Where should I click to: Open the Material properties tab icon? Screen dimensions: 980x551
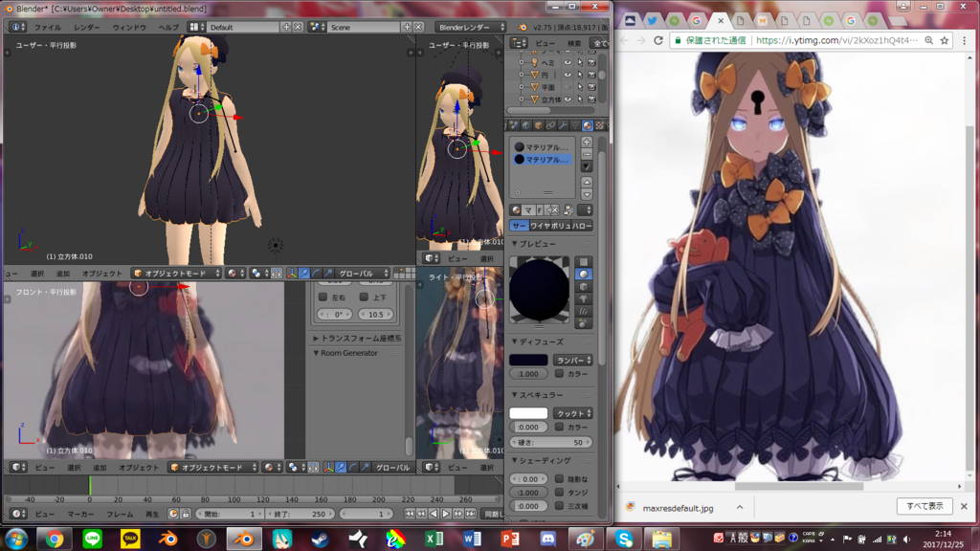click(588, 125)
